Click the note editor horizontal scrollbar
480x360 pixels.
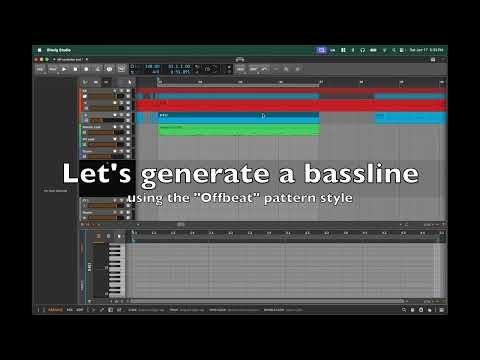pos(267,301)
